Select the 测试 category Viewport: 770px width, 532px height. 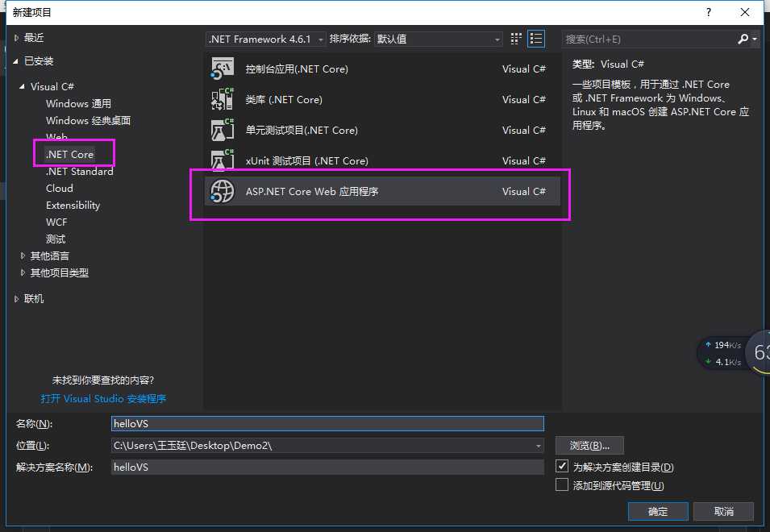(x=56, y=239)
